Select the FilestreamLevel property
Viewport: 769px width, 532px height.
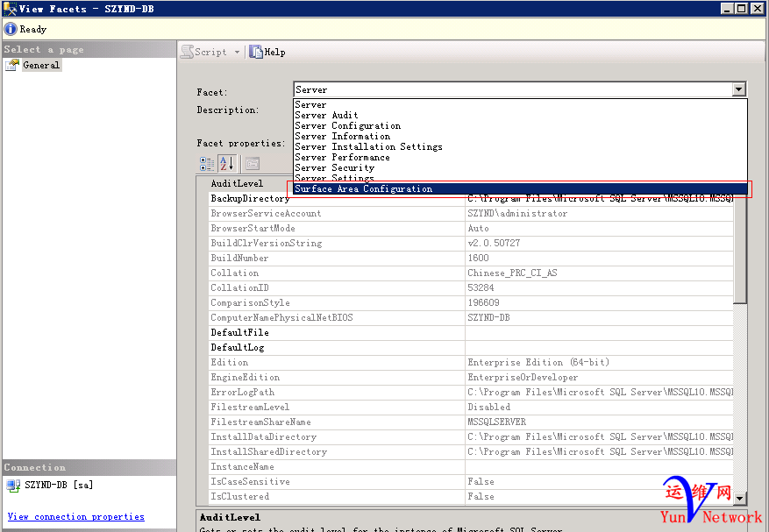pos(250,407)
